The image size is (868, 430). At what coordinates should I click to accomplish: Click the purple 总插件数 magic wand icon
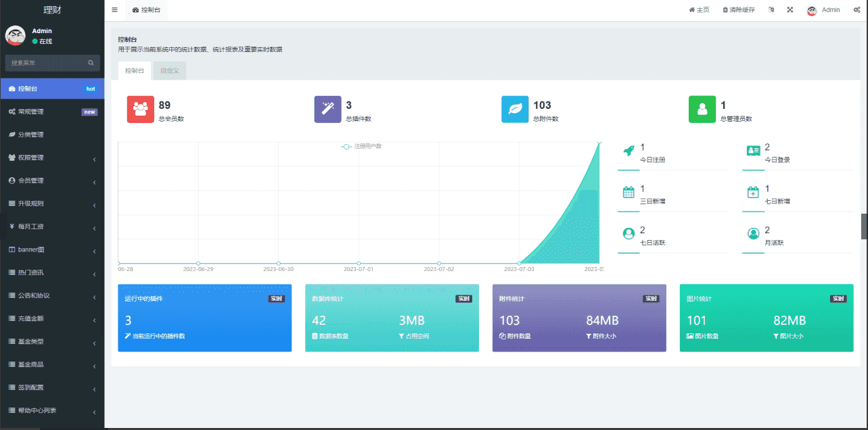(x=328, y=110)
